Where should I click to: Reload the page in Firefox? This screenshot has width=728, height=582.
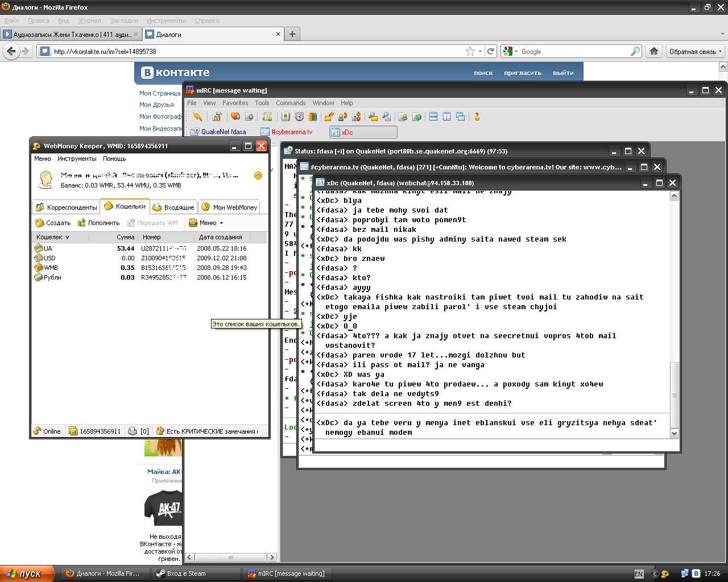point(491,51)
